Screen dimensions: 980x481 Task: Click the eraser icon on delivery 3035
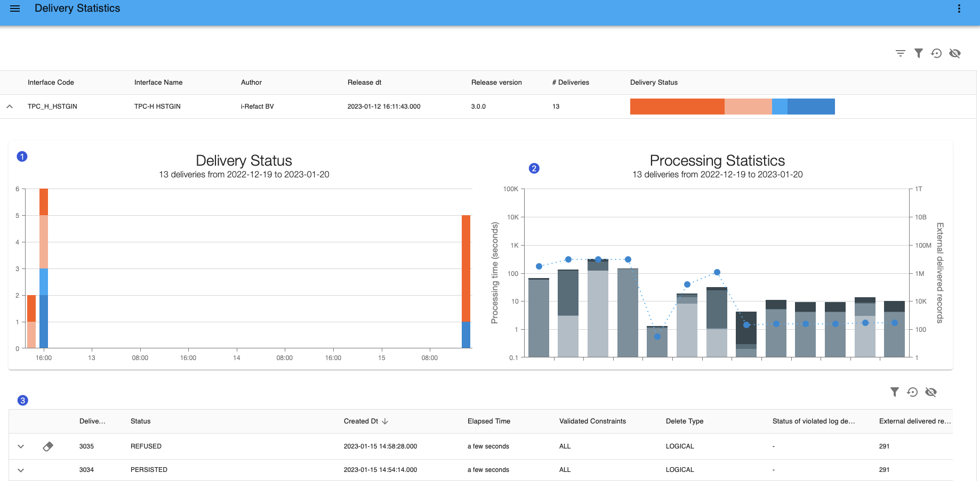[48, 446]
